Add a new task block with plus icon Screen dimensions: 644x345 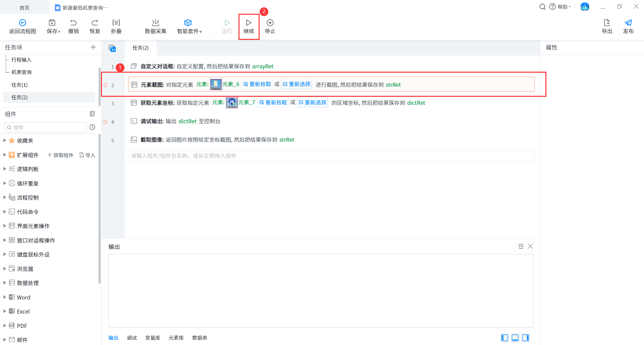click(x=93, y=47)
